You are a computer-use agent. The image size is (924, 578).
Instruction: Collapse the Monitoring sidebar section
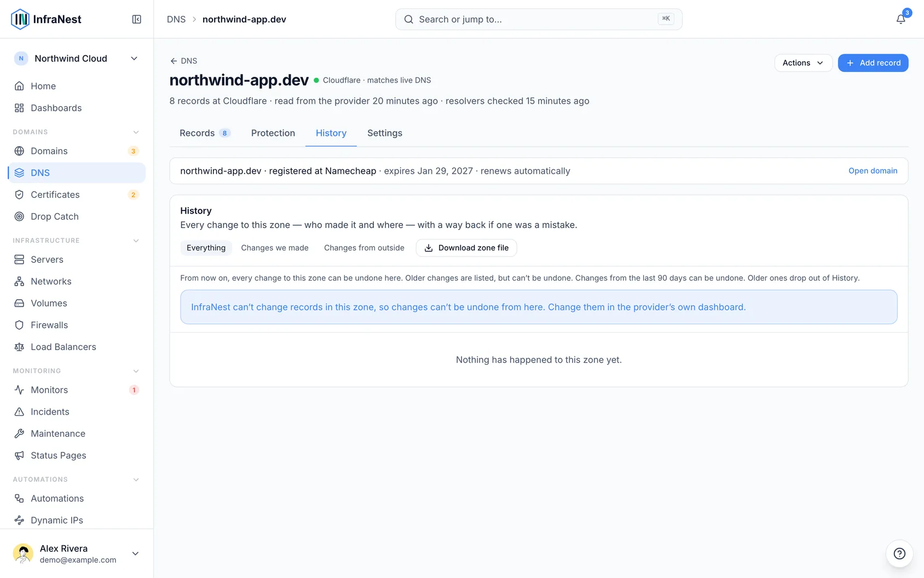coord(136,371)
